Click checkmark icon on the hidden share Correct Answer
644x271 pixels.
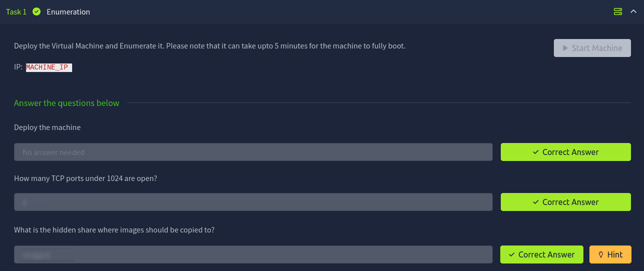coord(512,254)
